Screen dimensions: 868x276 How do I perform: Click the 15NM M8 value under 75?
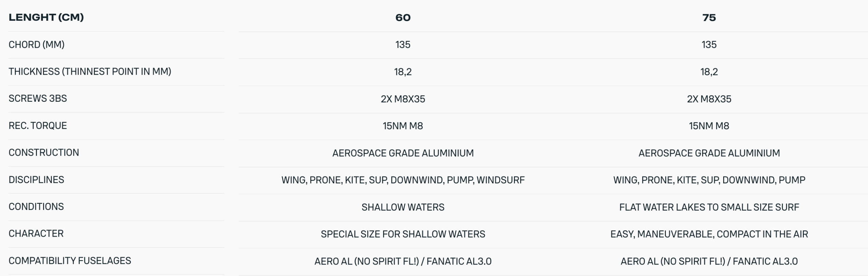[x=709, y=126]
